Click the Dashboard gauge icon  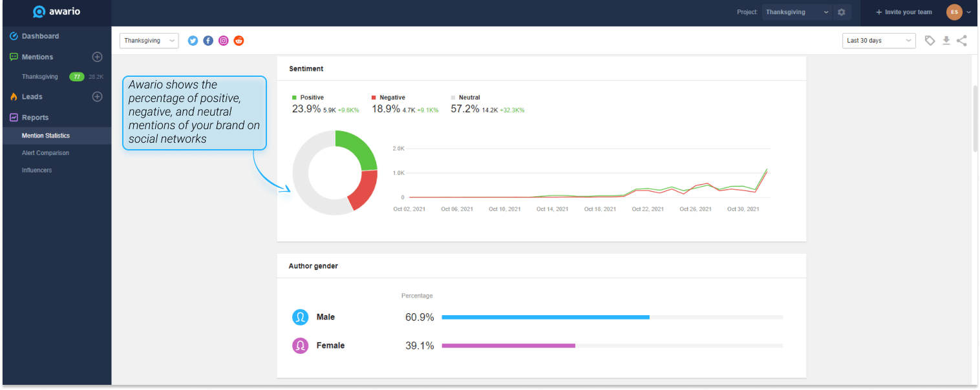(x=14, y=36)
